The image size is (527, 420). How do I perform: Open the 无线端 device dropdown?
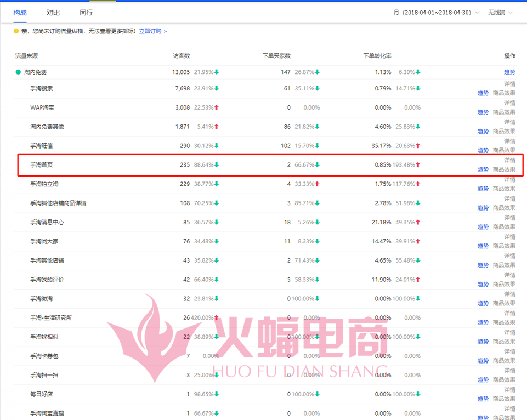point(501,13)
